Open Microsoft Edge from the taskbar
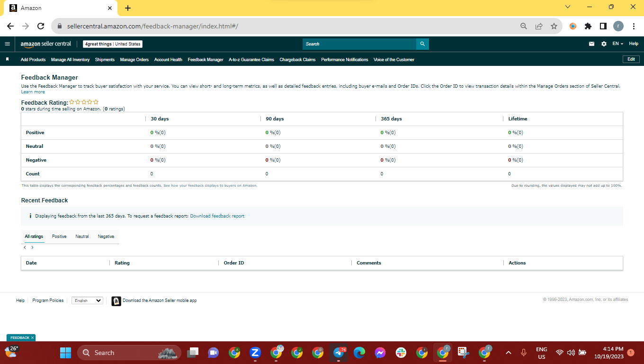The height and width of the screenshot is (364, 644). point(359,353)
